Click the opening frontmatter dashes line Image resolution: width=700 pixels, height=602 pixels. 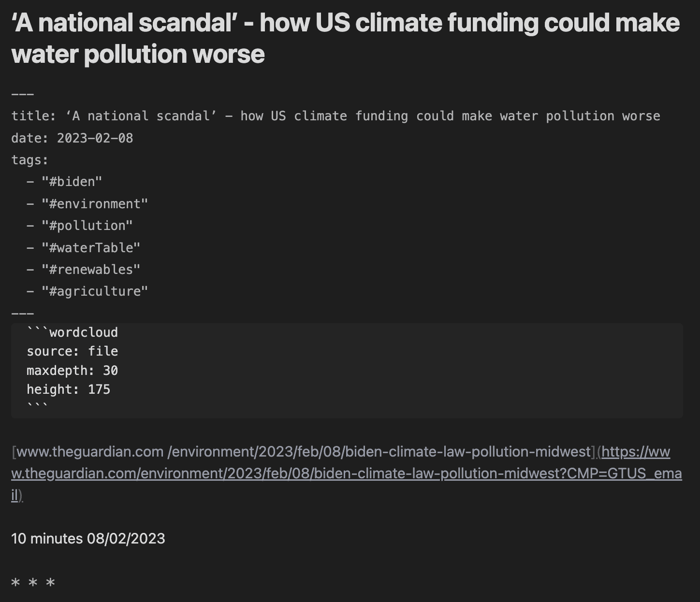click(23, 94)
